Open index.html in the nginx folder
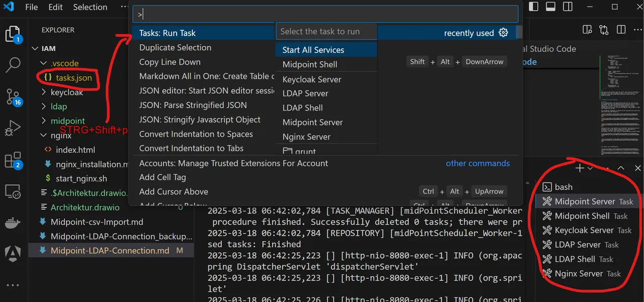The width and height of the screenshot is (644, 302). click(75, 150)
